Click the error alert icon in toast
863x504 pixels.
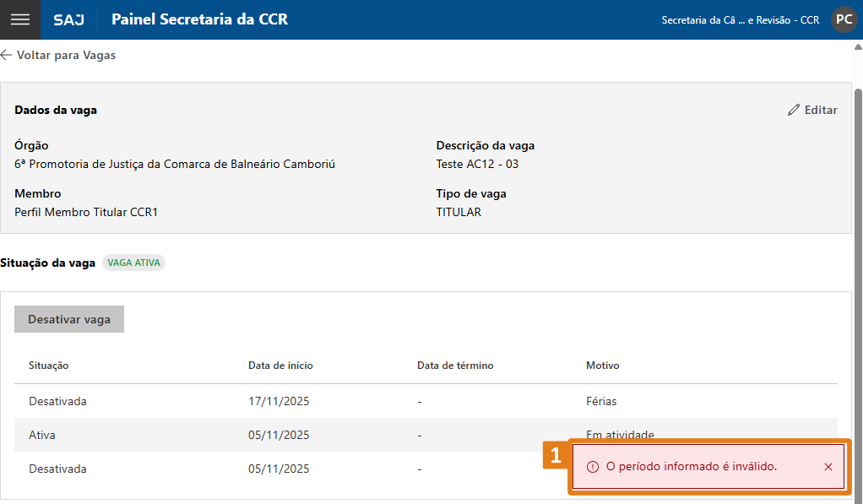pyautogui.click(x=593, y=467)
